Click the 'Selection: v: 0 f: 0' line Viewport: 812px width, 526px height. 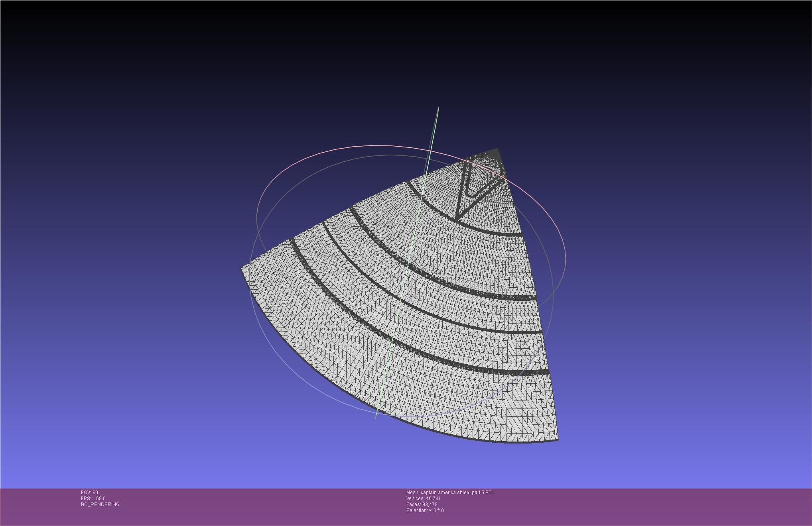click(x=425, y=510)
